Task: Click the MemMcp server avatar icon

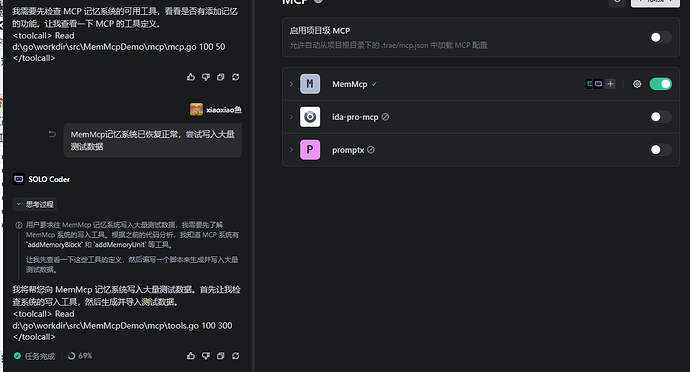Action: pyautogui.click(x=310, y=84)
